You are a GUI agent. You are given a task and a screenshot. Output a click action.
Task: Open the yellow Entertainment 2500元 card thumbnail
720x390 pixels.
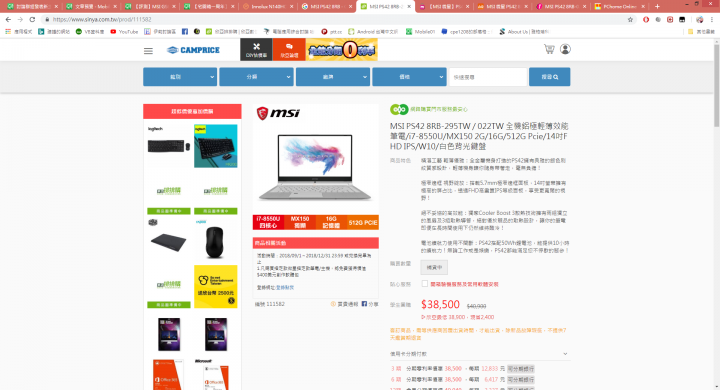(x=215, y=287)
